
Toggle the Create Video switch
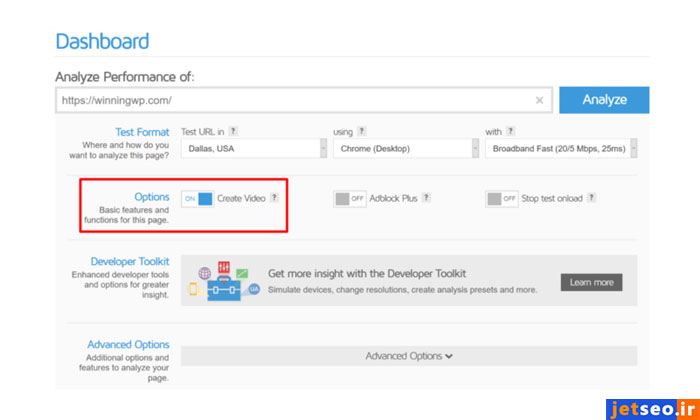(197, 199)
